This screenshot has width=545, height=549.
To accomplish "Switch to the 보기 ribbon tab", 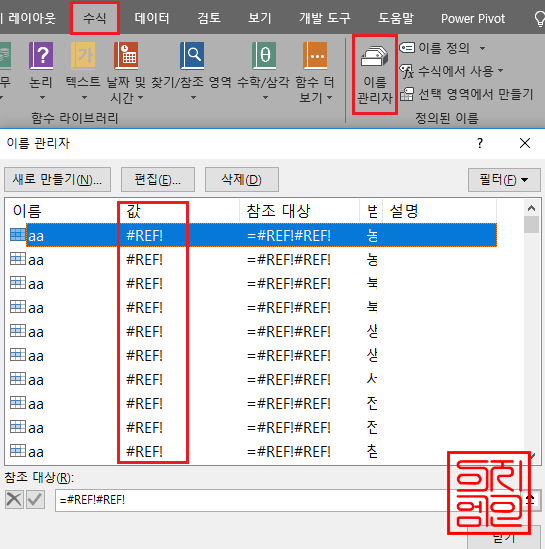I will 259,18.
